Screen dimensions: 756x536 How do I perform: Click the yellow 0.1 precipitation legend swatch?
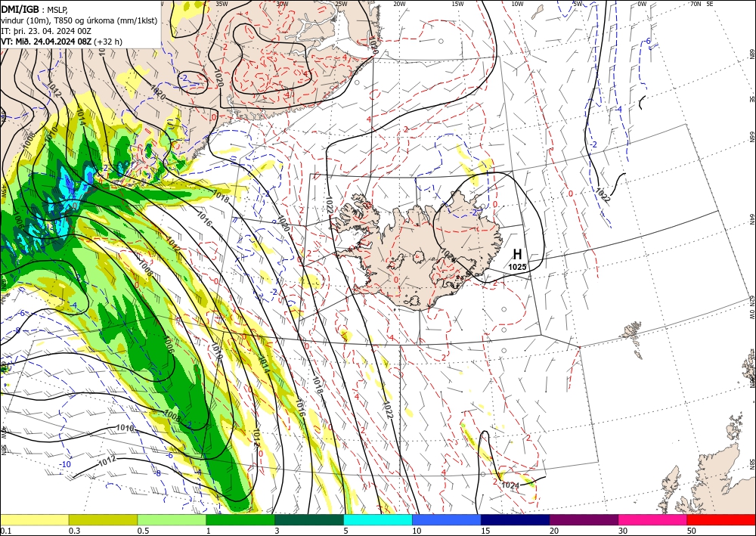[x=34, y=519]
